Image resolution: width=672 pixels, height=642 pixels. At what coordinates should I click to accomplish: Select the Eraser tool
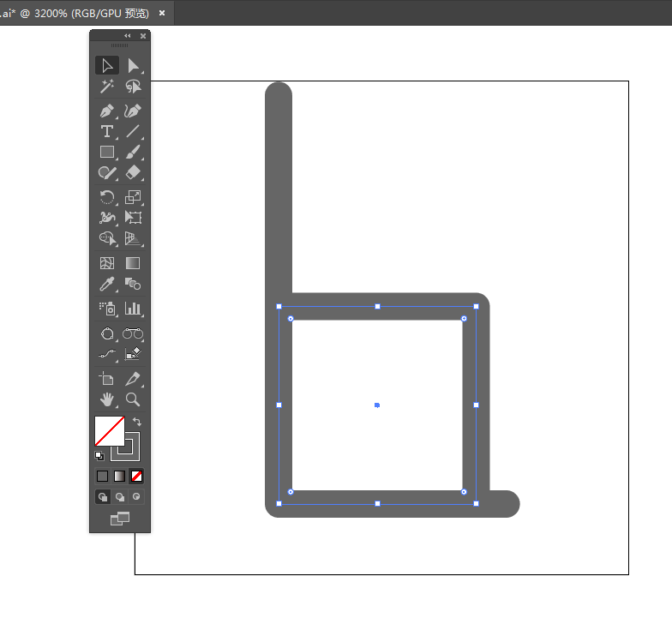coord(133,173)
